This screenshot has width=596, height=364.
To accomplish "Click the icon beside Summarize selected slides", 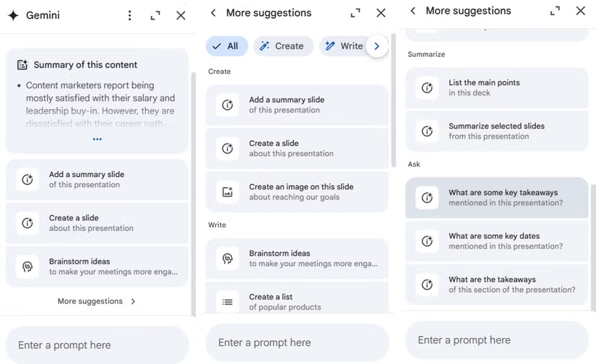I will (x=427, y=131).
